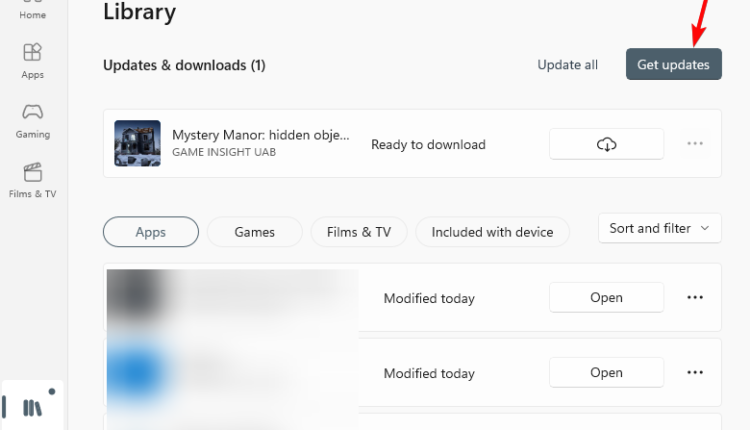Open Films & TV in sidebar
Viewport: 750px width, 430px height.
33,181
